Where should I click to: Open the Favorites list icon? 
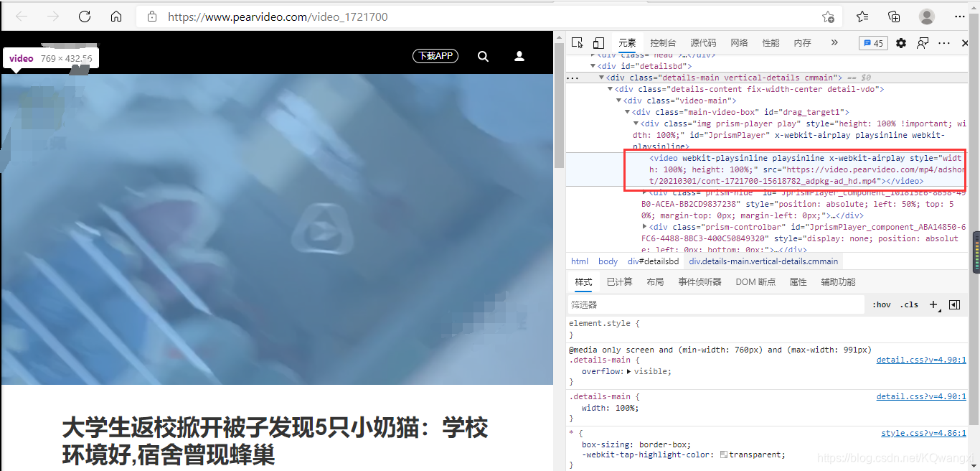pos(862,17)
